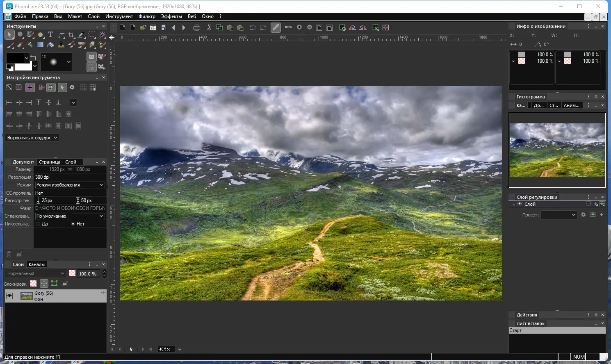Open the Гистограмма panel options menu
Viewport: 611px width, 364px height.
[x=589, y=97]
